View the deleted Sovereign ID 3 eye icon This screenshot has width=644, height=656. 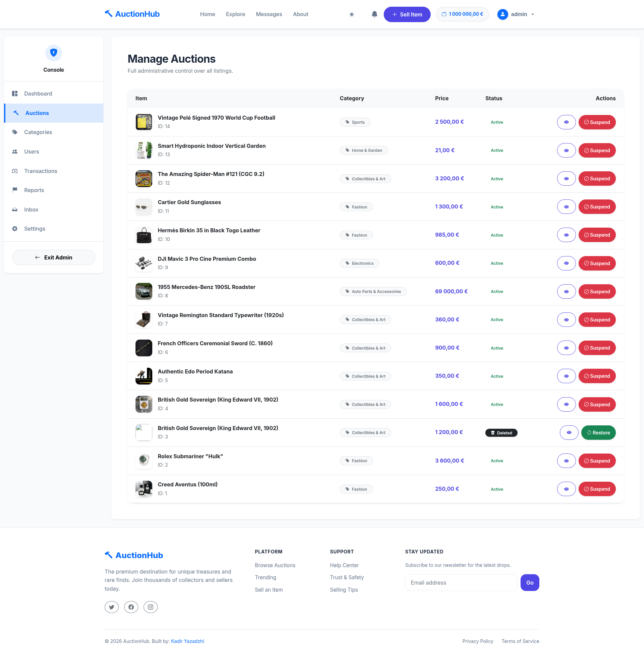click(x=569, y=433)
